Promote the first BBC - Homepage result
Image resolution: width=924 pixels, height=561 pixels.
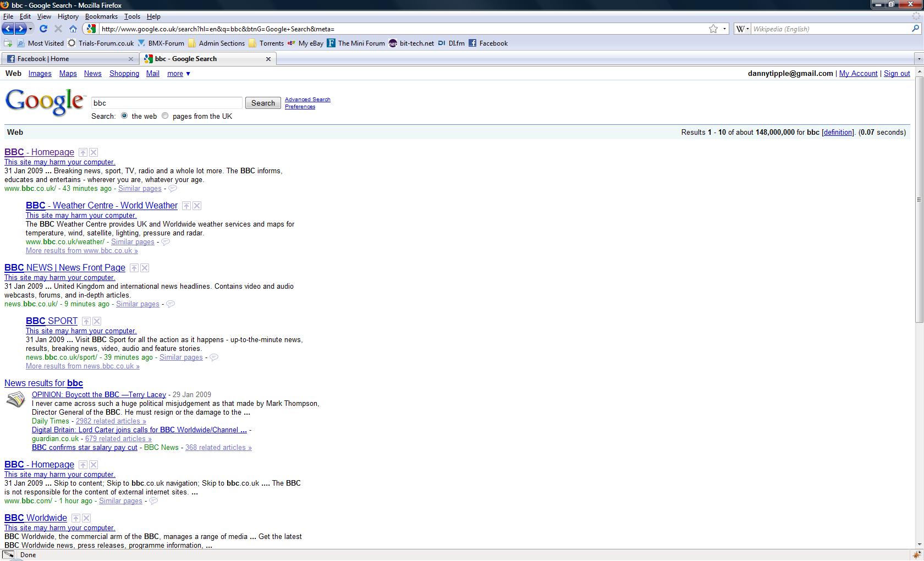tap(83, 152)
